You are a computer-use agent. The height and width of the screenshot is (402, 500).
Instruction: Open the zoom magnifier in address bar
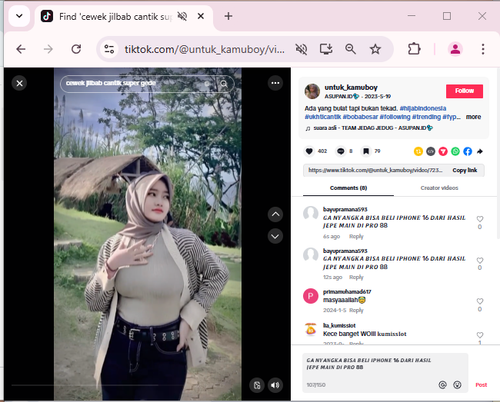350,49
